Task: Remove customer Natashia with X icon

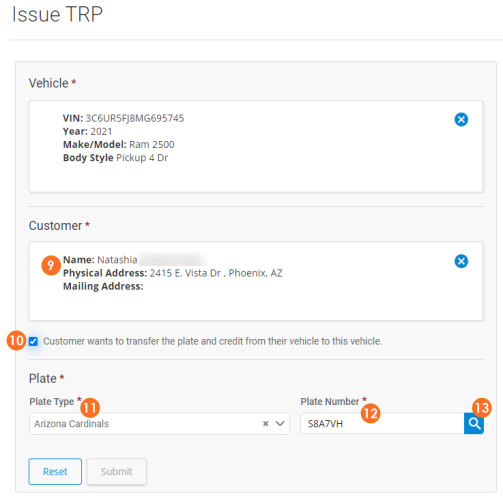Action: [x=461, y=261]
